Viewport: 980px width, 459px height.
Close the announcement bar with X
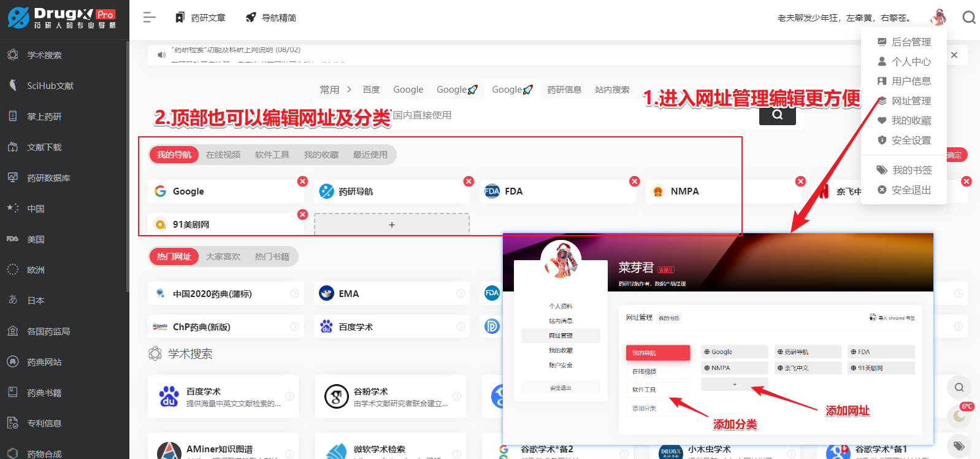click(954, 55)
